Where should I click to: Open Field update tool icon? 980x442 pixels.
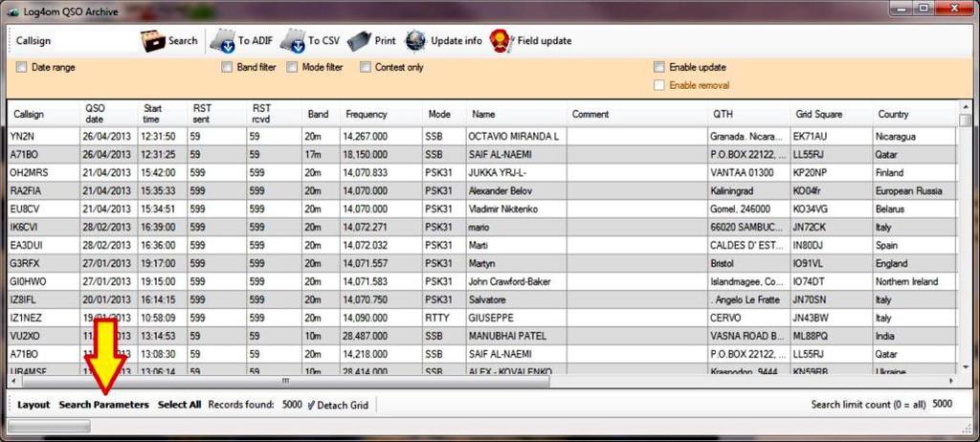(x=501, y=41)
